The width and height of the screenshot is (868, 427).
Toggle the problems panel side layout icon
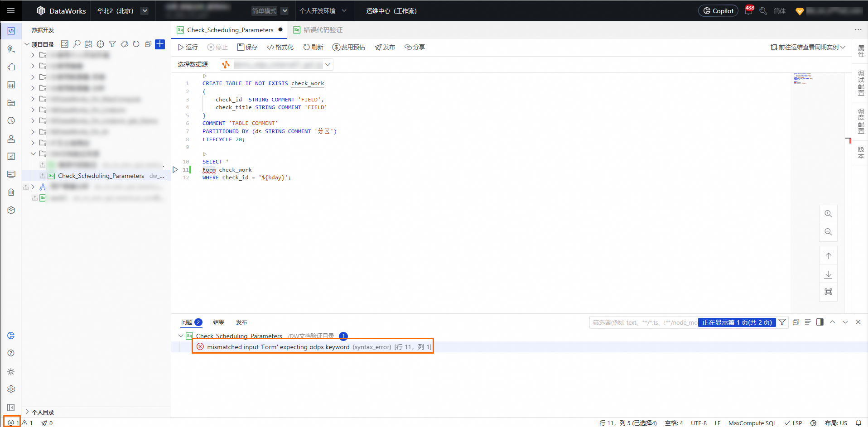(x=820, y=322)
